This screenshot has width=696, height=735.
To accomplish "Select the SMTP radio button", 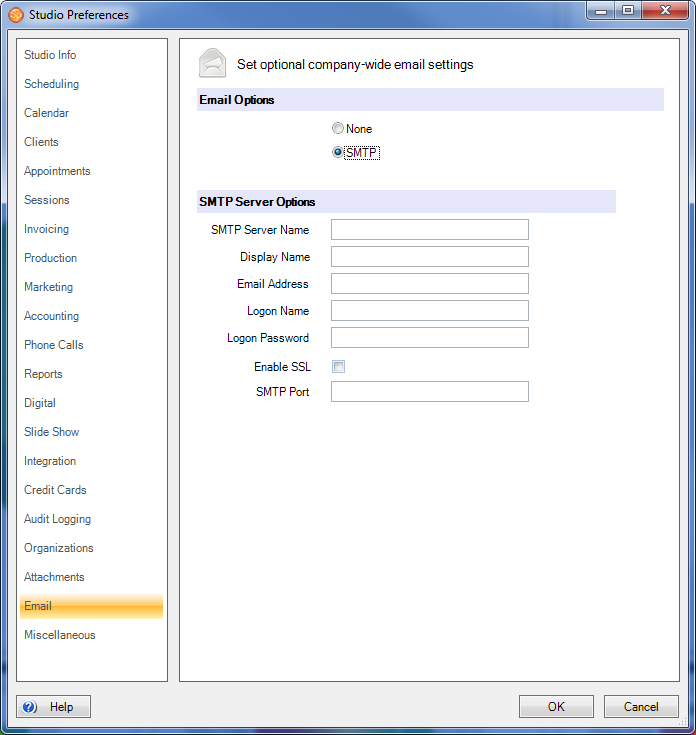I will tap(338, 153).
